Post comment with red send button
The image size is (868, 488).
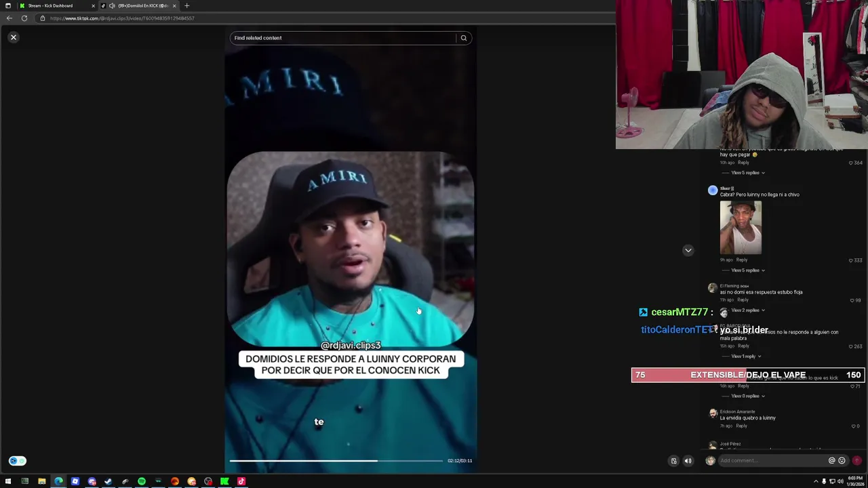click(x=856, y=461)
